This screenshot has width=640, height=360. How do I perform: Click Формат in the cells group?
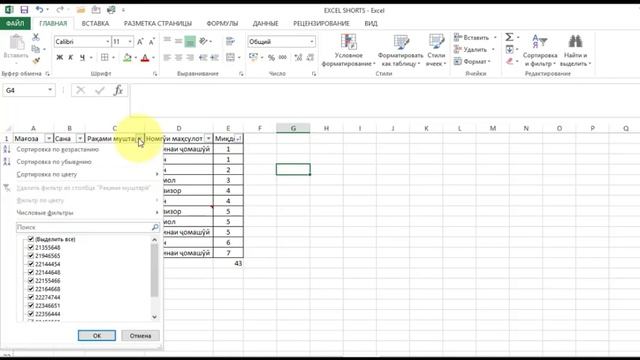point(473,61)
